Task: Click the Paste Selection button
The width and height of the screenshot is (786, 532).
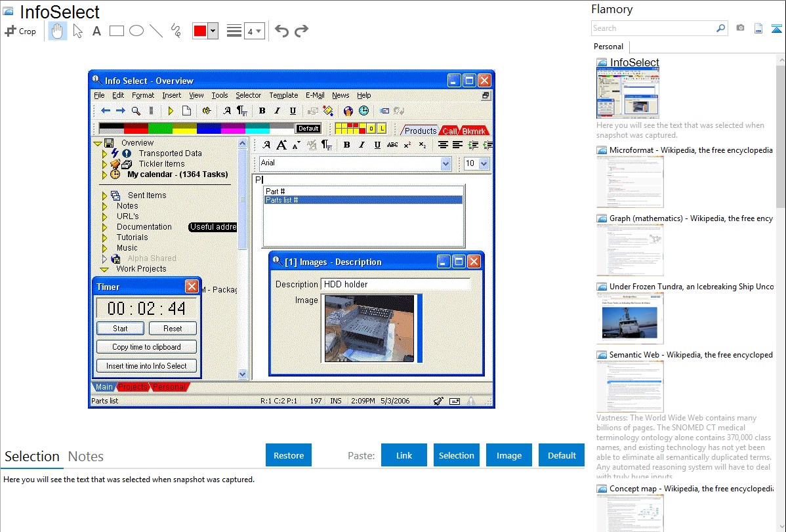Action: point(456,455)
